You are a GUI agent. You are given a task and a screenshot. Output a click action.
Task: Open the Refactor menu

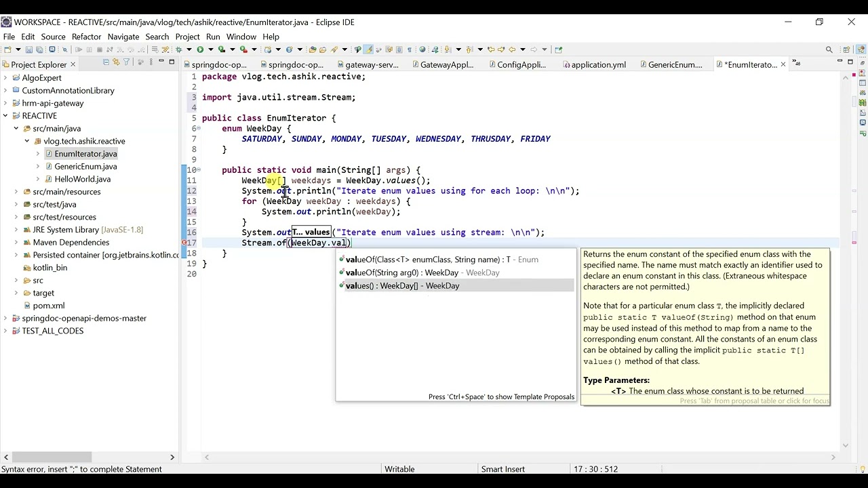click(86, 37)
